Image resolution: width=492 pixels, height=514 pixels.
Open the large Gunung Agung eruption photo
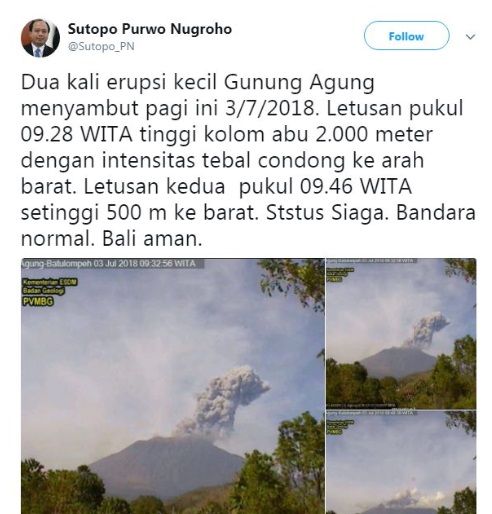[173, 386]
